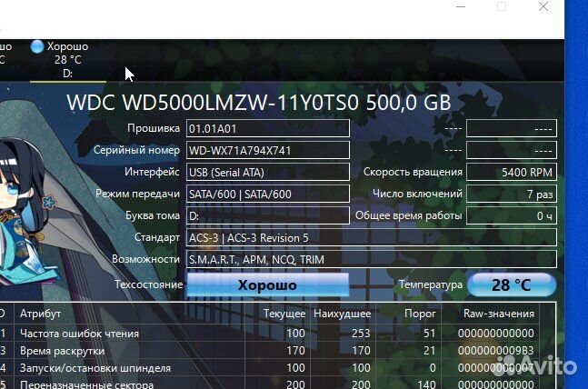This screenshot has height=389, width=588.
Task: Select the Переназначенные сектора attribute row
Action: point(270,384)
